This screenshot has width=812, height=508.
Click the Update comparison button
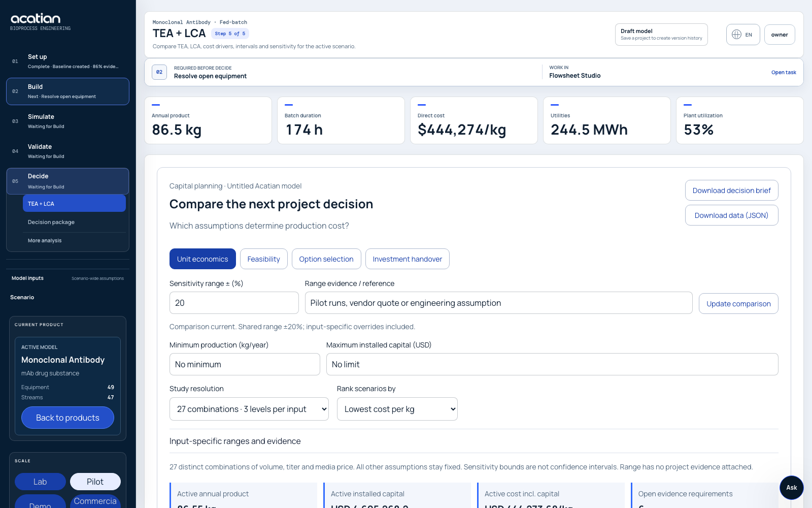click(738, 304)
